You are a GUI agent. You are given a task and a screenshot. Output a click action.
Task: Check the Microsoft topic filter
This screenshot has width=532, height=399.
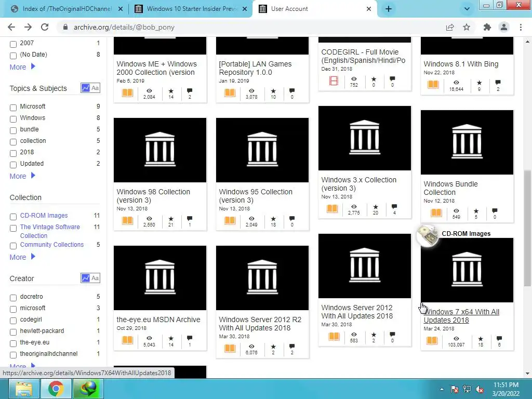point(13,108)
